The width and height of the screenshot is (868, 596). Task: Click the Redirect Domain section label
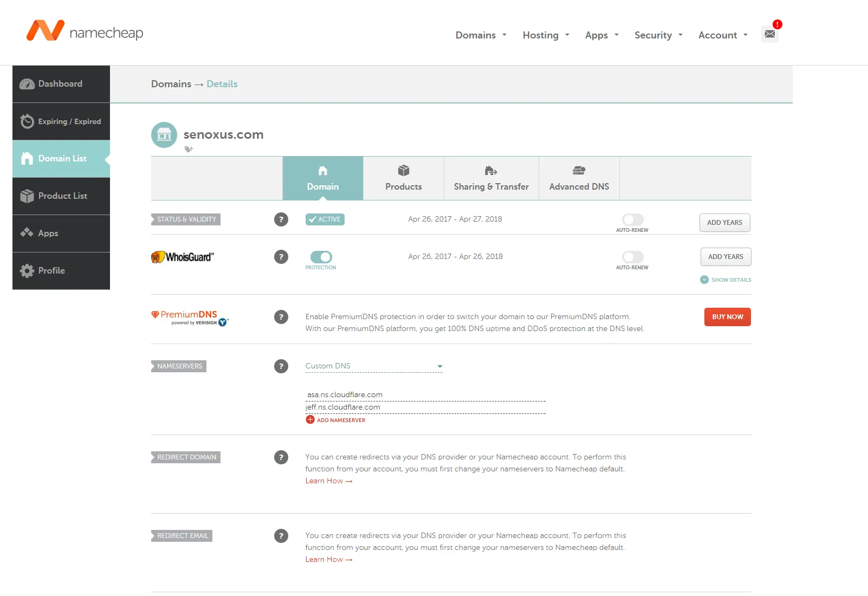point(186,457)
